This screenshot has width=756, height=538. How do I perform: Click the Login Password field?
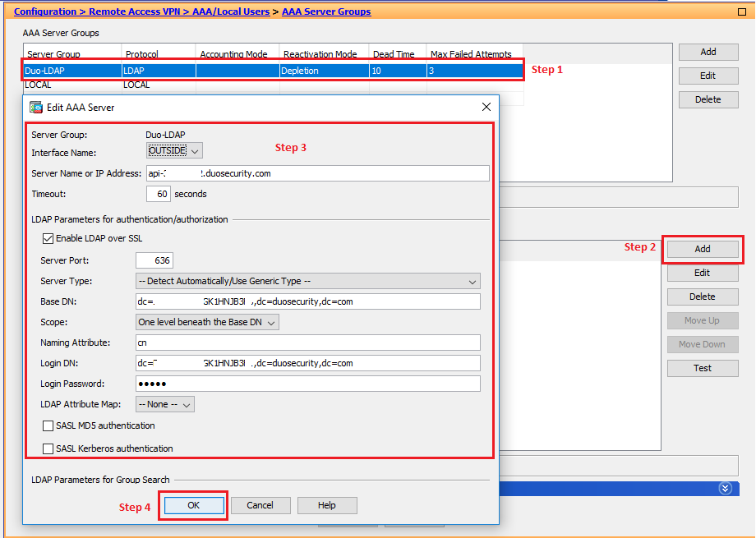pyautogui.click(x=308, y=384)
